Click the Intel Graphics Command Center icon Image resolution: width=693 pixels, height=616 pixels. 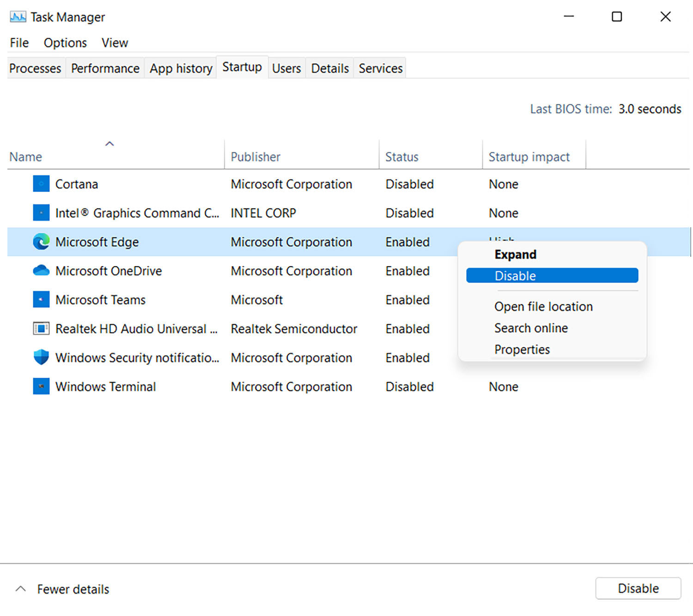[41, 213]
